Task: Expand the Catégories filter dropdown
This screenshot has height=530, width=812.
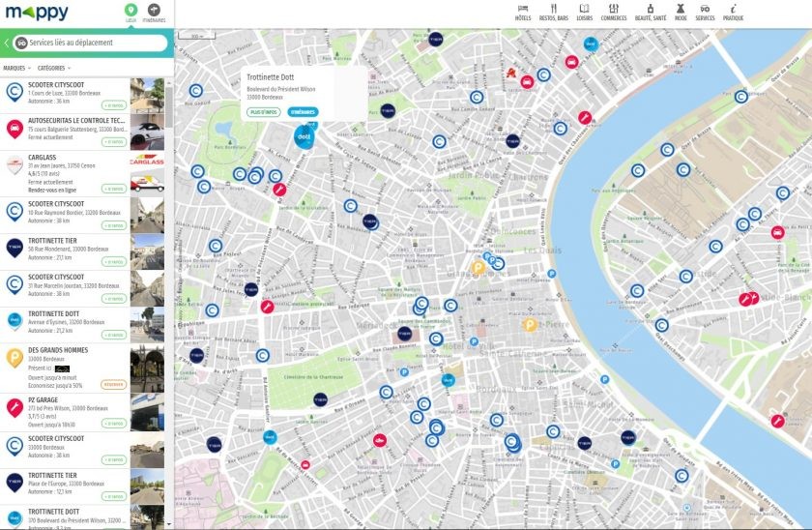Action: (54, 68)
